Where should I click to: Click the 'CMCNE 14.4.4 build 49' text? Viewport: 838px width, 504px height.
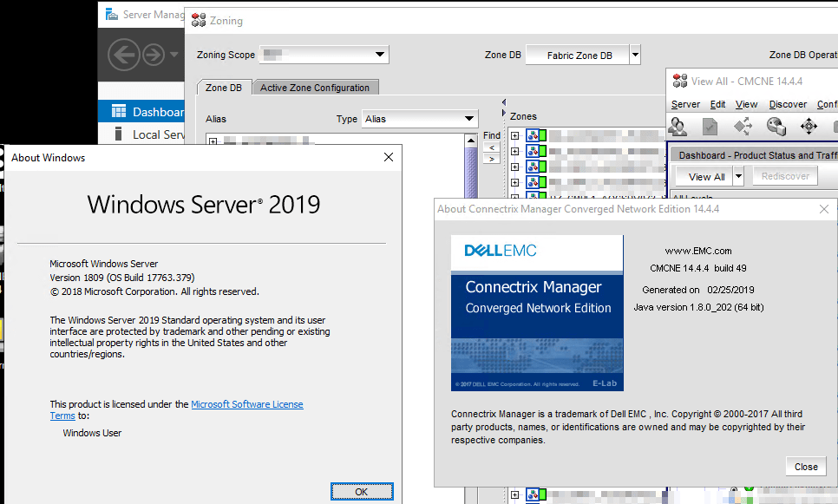click(698, 268)
